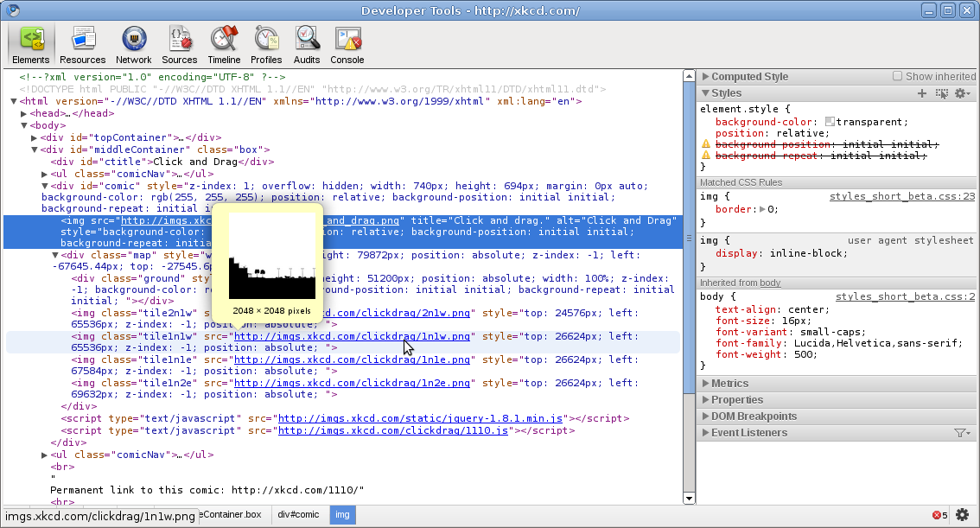The height and width of the screenshot is (528, 980).
Task: Click background-repeat warning icon
Action: tap(706, 156)
